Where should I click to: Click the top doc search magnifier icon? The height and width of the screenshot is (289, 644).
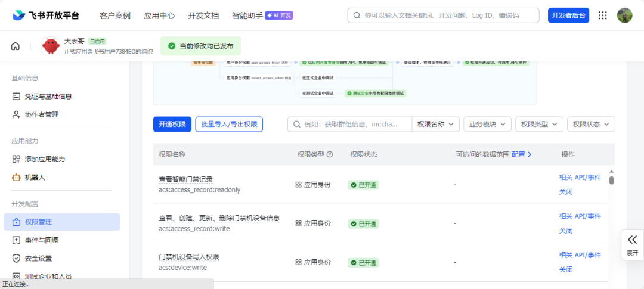pos(357,15)
